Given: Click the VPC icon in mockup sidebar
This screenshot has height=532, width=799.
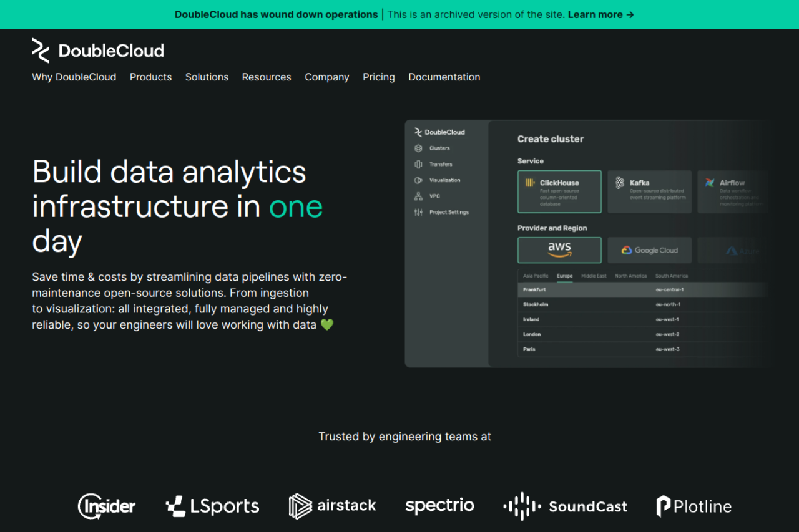Looking at the screenshot, I should click(x=418, y=196).
